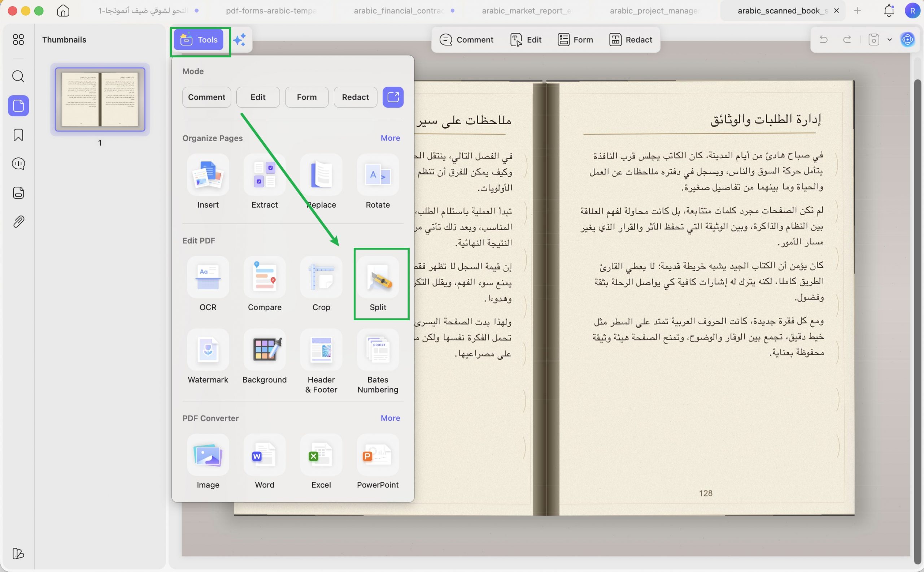Select Edit mode in the Tools panel
Screen dimensions: 924x572
258,97
